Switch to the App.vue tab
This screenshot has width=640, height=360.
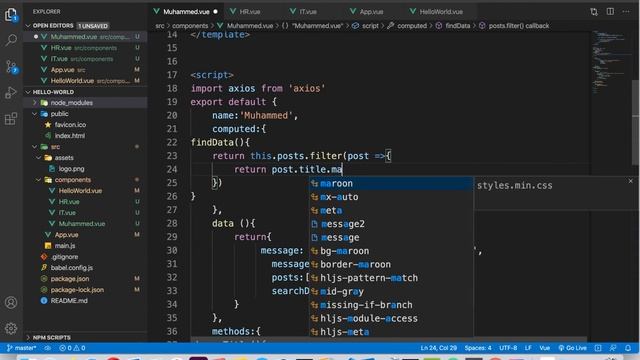(371, 12)
